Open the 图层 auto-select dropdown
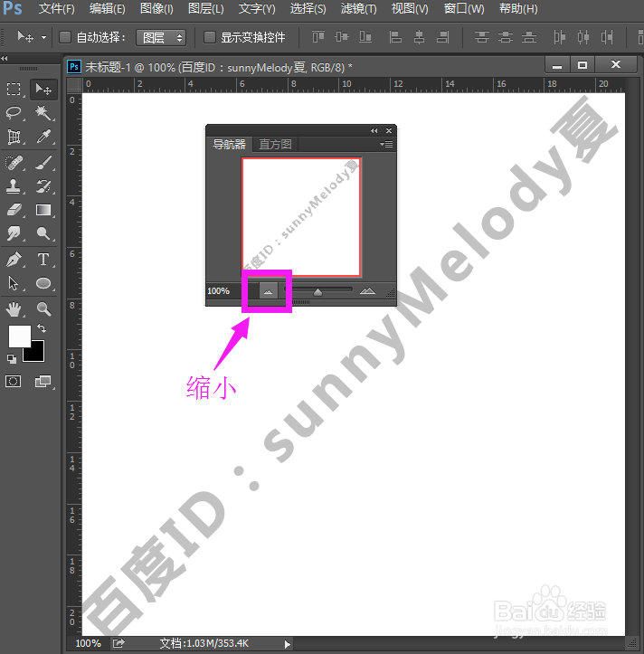 (x=161, y=38)
